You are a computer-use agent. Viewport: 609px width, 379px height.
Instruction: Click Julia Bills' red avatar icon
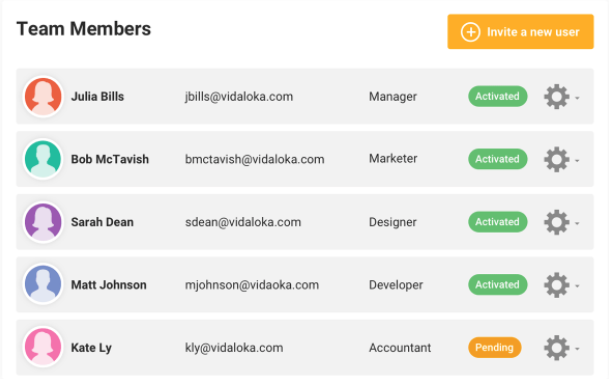click(x=43, y=96)
